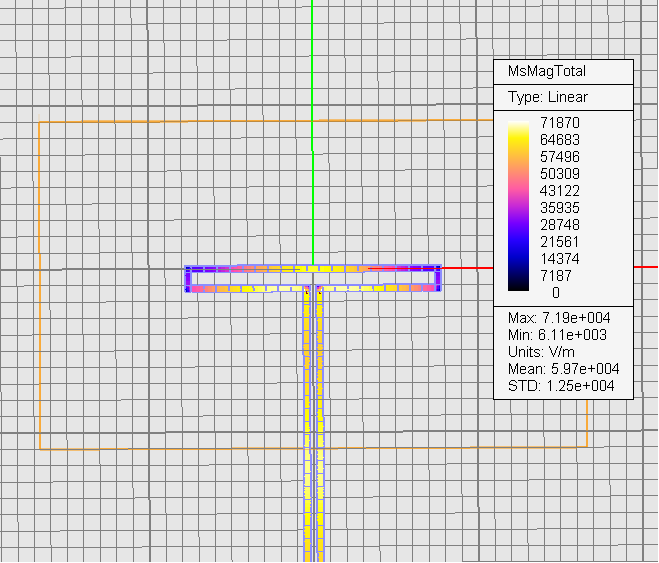This screenshot has height=563, width=659.
Task: Select the blue left end of horizontal bar
Action: tap(190, 278)
